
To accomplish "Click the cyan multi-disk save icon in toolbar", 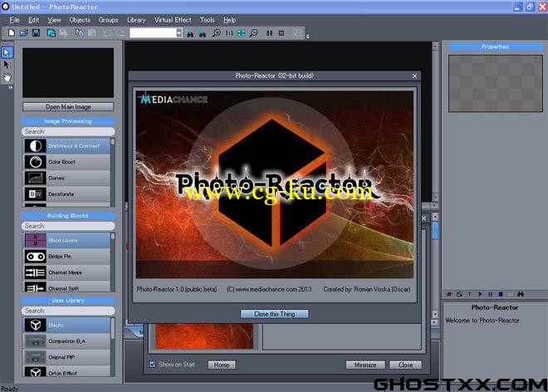I will 51,33.
